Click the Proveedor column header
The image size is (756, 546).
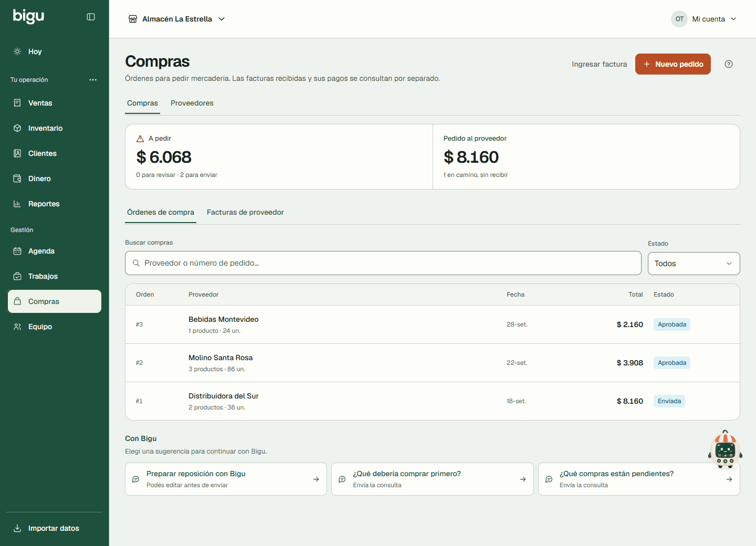(x=203, y=295)
